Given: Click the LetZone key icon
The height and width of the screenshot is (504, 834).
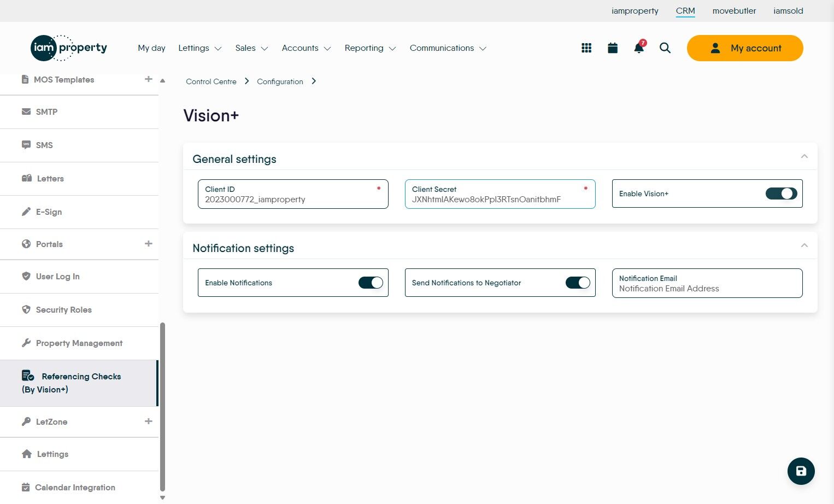Looking at the screenshot, I should click(26, 421).
